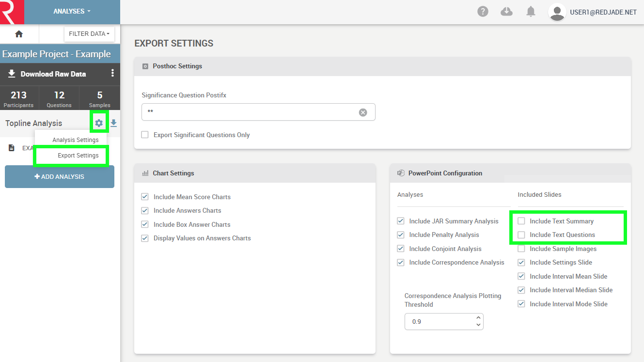The width and height of the screenshot is (644, 362).
Task: Click the Add Analysis button
Action: (60, 177)
